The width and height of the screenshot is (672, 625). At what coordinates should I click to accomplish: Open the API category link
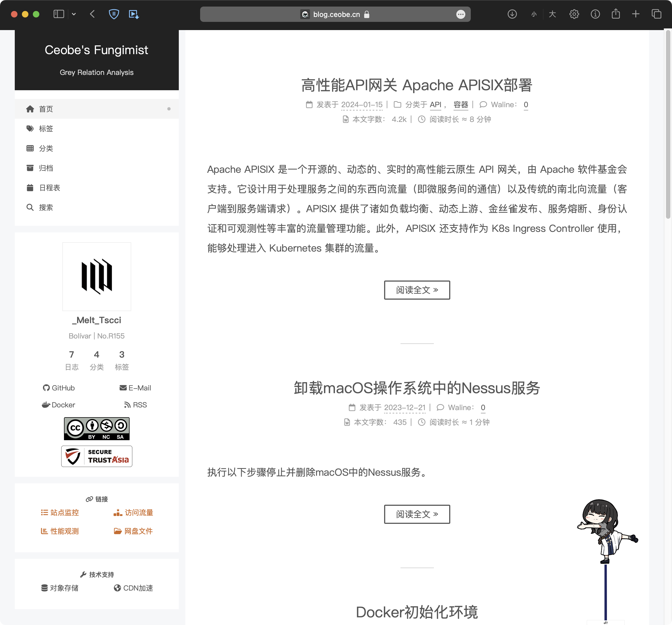click(436, 105)
